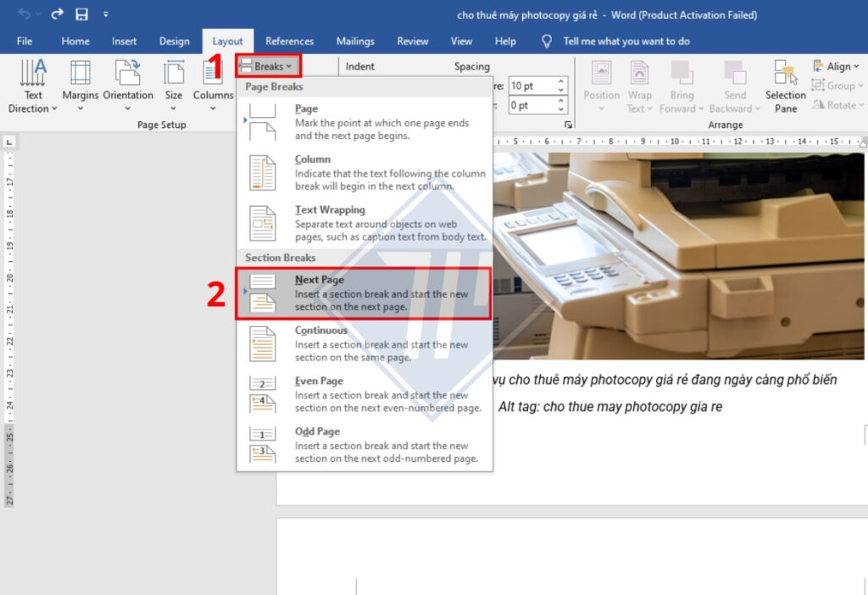The image size is (868, 595).
Task: Open the Help tab
Action: [505, 41]
